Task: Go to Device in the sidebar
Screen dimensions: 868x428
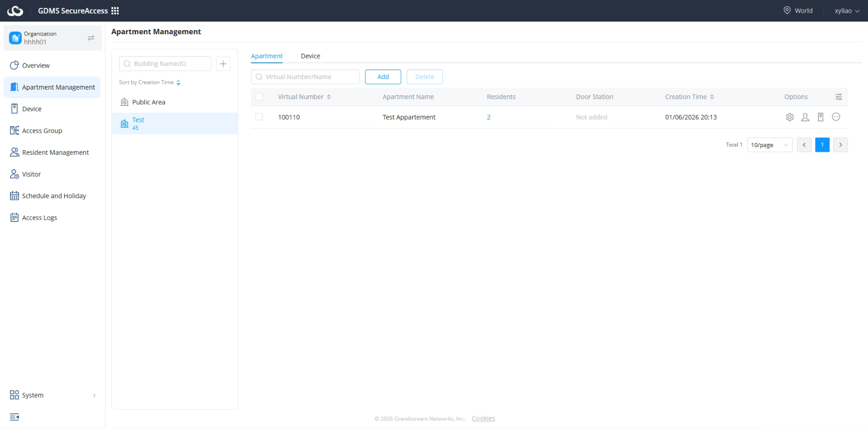Action: coord(52,109)
